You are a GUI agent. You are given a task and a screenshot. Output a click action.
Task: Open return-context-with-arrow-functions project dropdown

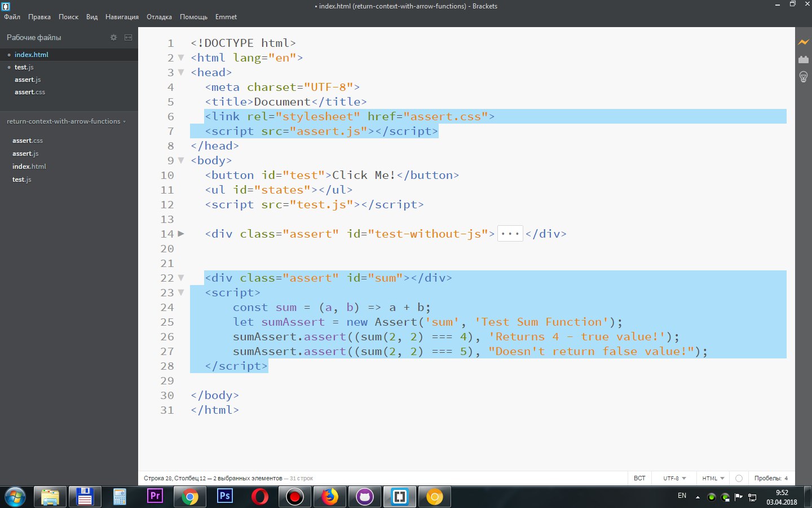coord(66,121)
